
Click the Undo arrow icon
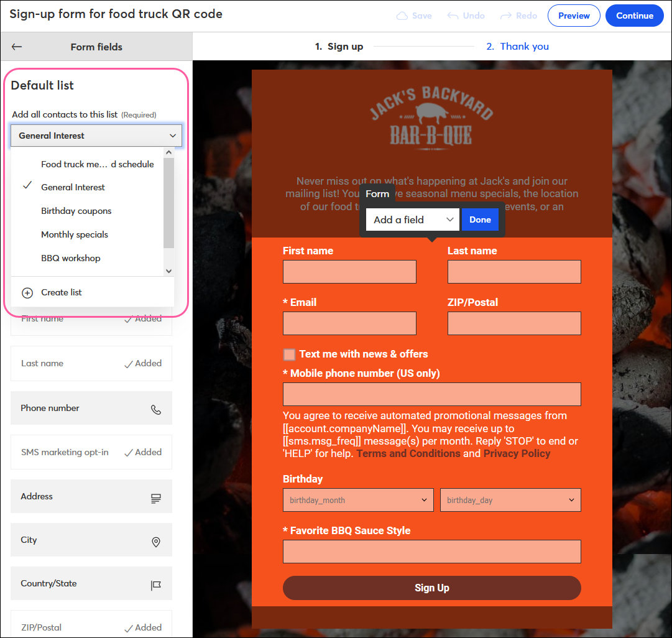coord(453,16)
